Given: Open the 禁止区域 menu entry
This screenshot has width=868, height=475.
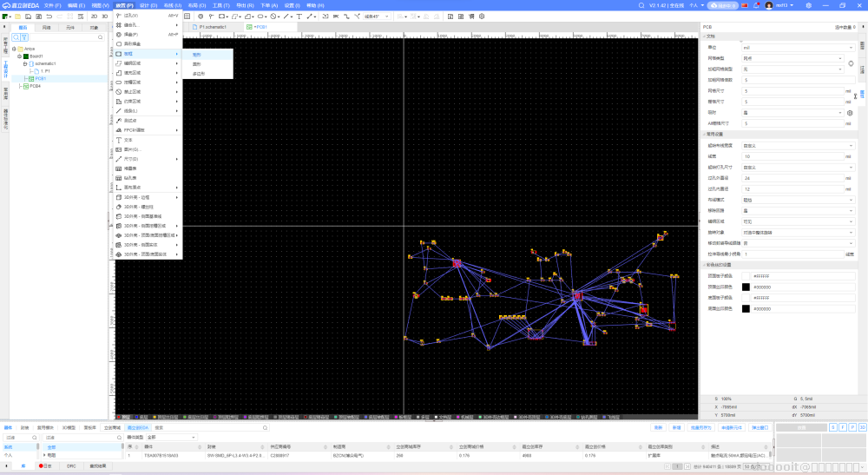Looking at the screenshot, I should point(133,91).
